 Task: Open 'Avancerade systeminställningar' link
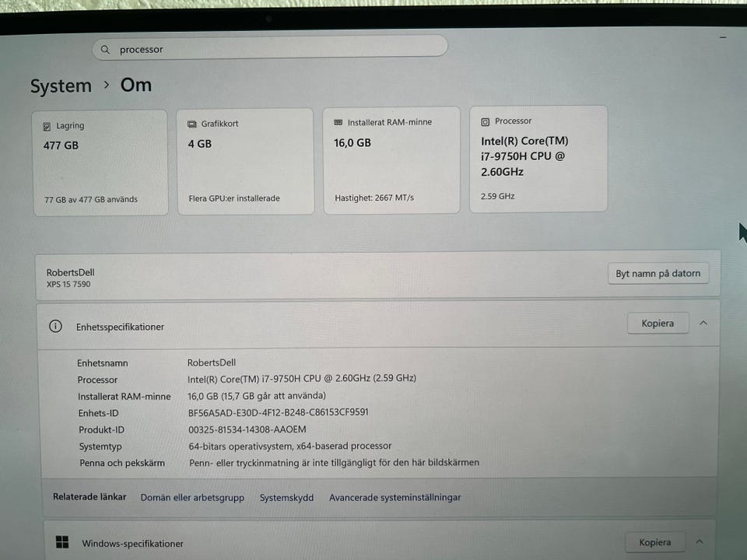pyautogui.click(x=395, y=498)
